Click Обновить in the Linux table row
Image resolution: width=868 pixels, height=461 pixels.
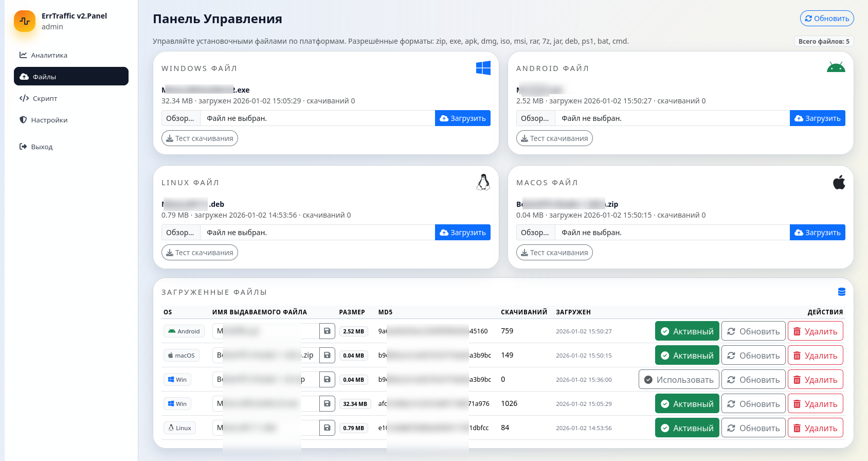753,428
